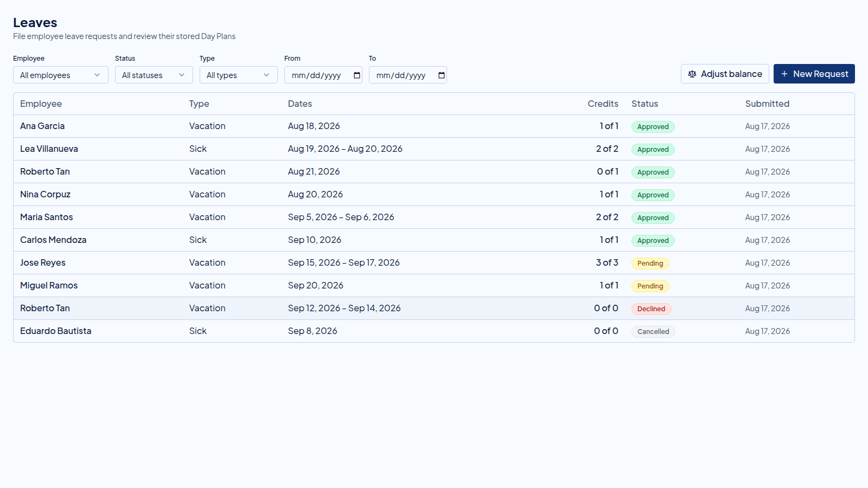Click dates Sep 15, 2026 – Sep 17, 2026
Viewport: 868px width, 488px height.
tap(343, 262)
